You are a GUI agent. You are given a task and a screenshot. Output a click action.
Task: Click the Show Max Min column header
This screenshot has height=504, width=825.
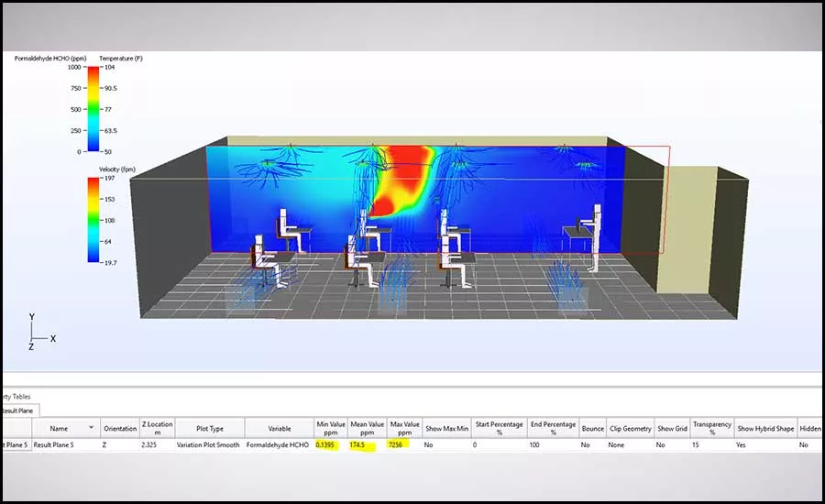446,428
